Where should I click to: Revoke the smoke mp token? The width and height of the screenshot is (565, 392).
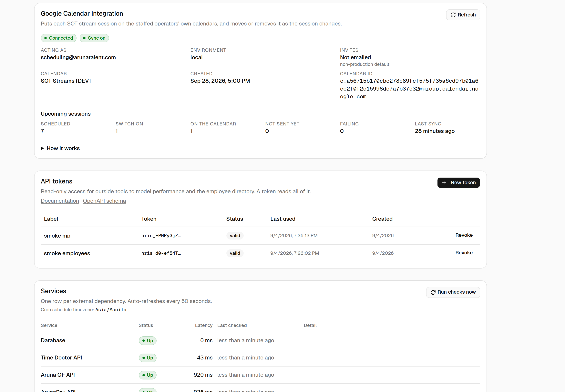coord(464,235)
